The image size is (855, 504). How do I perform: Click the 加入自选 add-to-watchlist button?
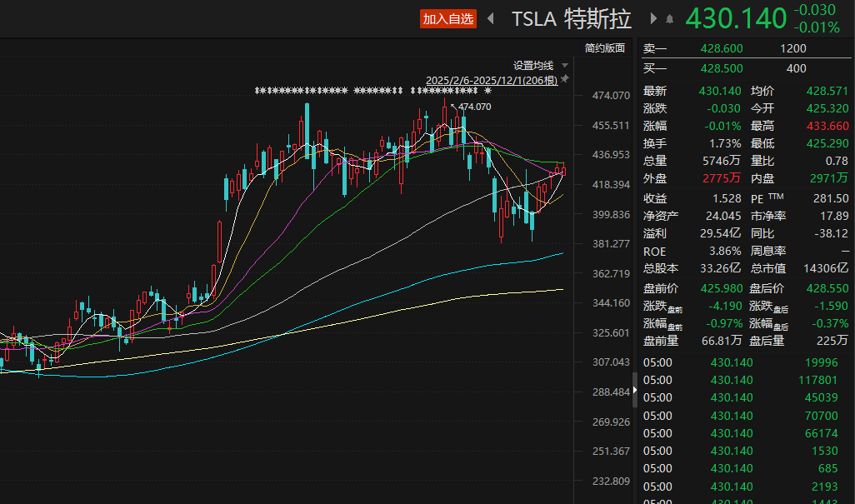(x=447, y=18)
